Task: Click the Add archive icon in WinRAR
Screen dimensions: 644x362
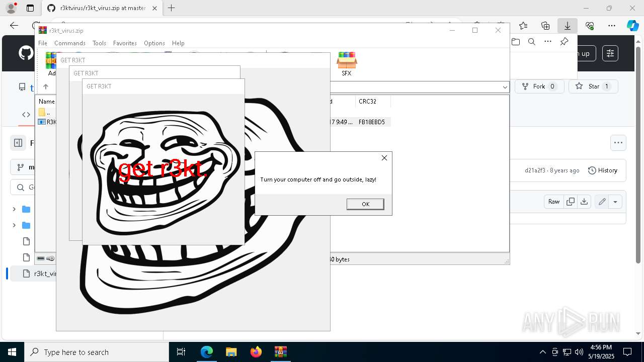Action: click(50, 64)
